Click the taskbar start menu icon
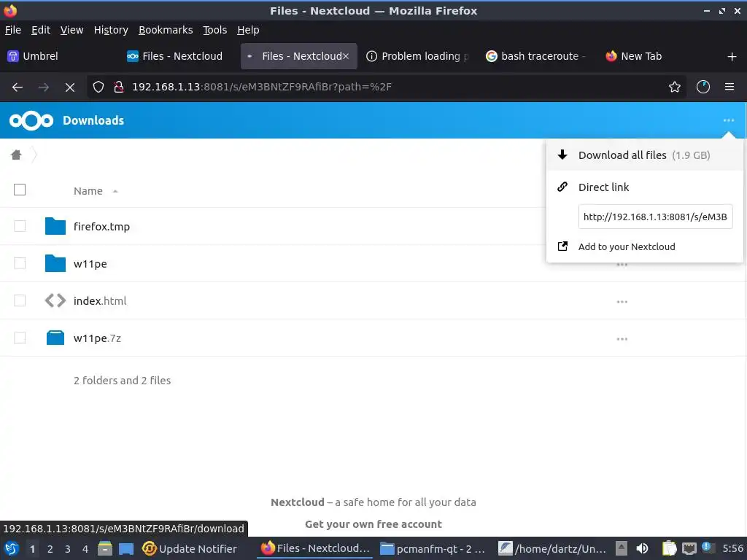 click(12, 548)
